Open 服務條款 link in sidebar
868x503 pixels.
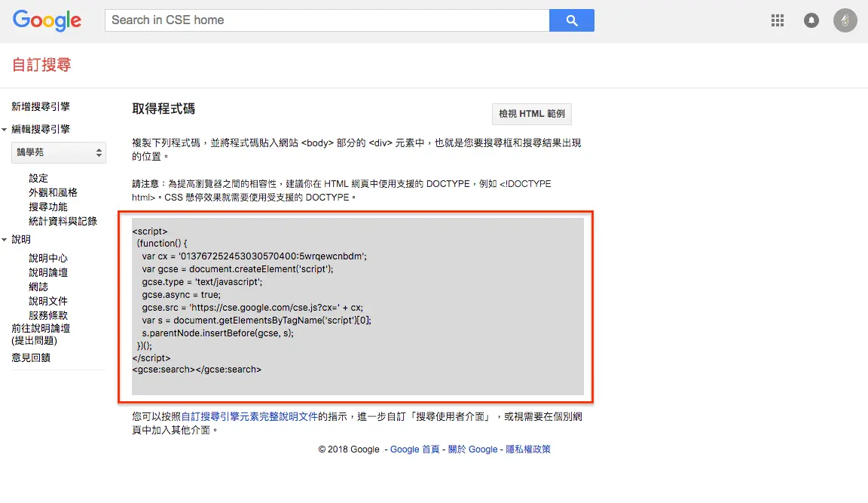tap(47, 315)
